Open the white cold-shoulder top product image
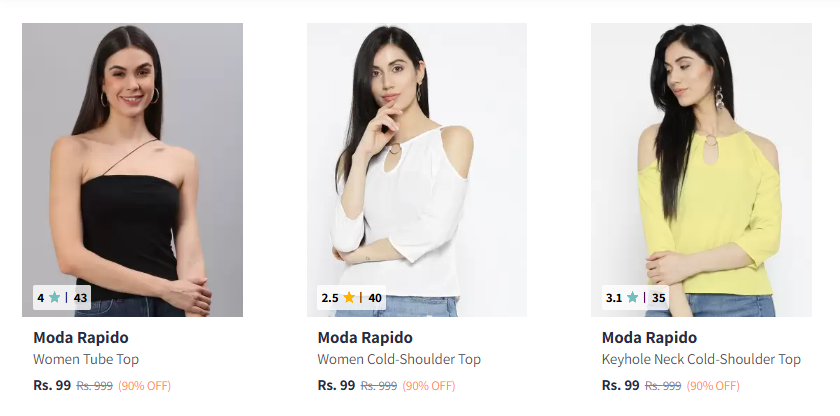Screen dimensions: 840x416 point(417,150)
